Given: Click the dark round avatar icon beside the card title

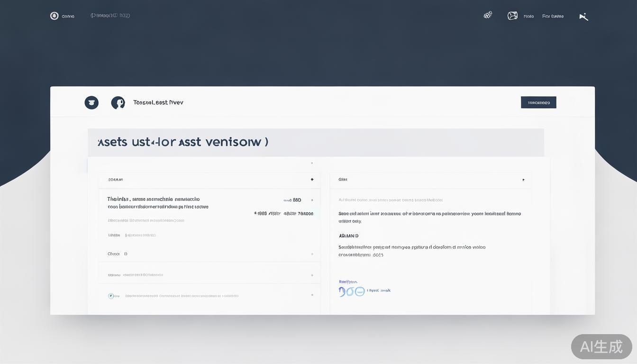Looking at the screenshot, I should click(118, 102).
